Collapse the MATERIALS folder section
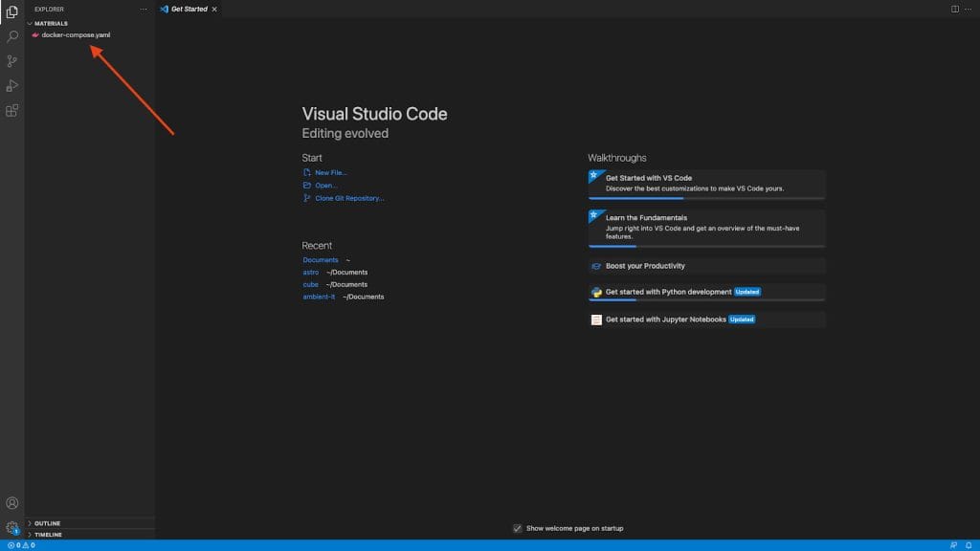This screenshot has height=551, width=980. click(x=52, y=23)
